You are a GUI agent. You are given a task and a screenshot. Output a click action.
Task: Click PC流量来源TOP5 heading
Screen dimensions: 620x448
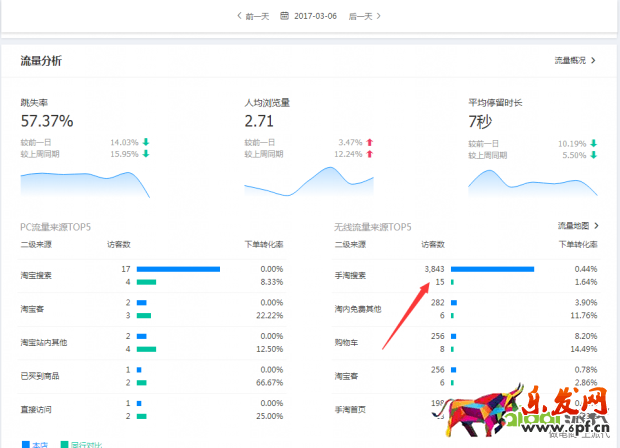click(x=55, y=227)
